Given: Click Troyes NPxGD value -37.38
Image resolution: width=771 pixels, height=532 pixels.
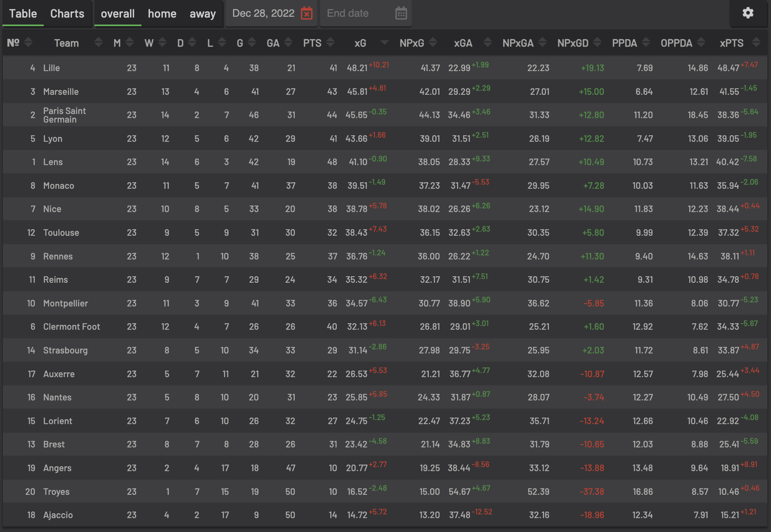Looking at the screenshot, I should 592,492.
